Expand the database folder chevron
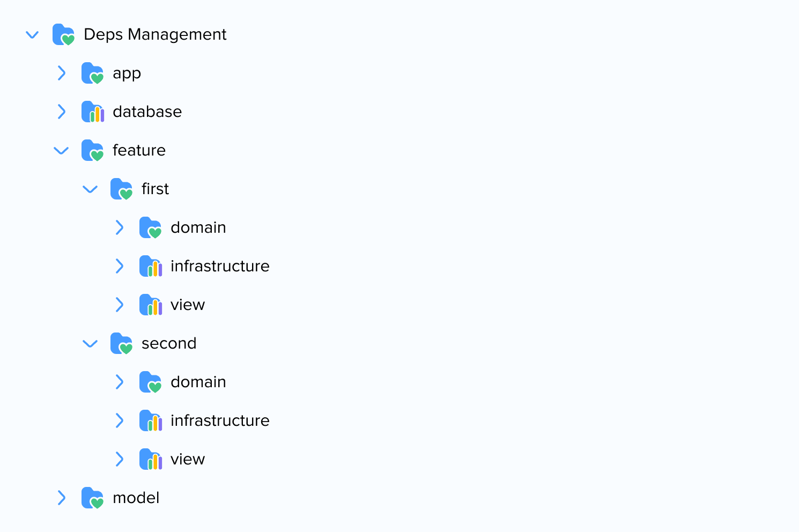Viewport: 799px width, 532px height. pyautogui.click(x=62, y=112)
